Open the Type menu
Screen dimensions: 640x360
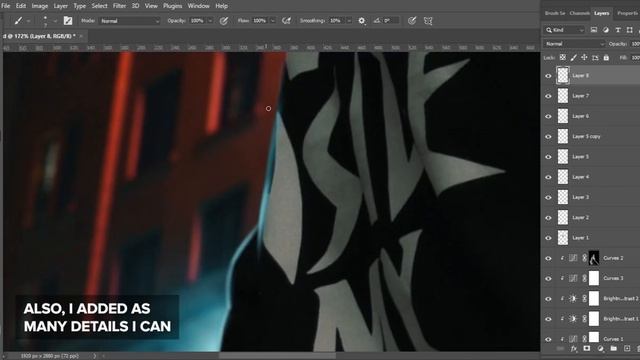coord(80,6)
